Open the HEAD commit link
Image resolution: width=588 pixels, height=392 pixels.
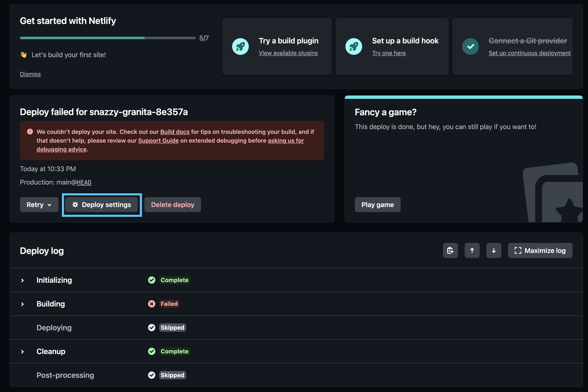(84, 182)
